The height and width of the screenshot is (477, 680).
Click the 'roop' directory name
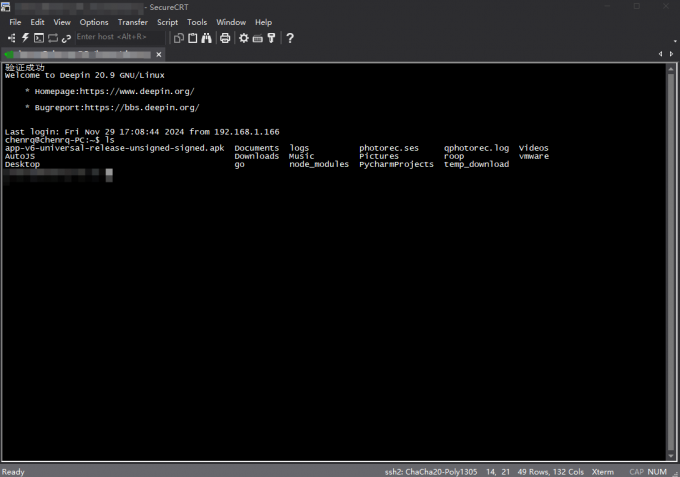click(x=454, y=156)
